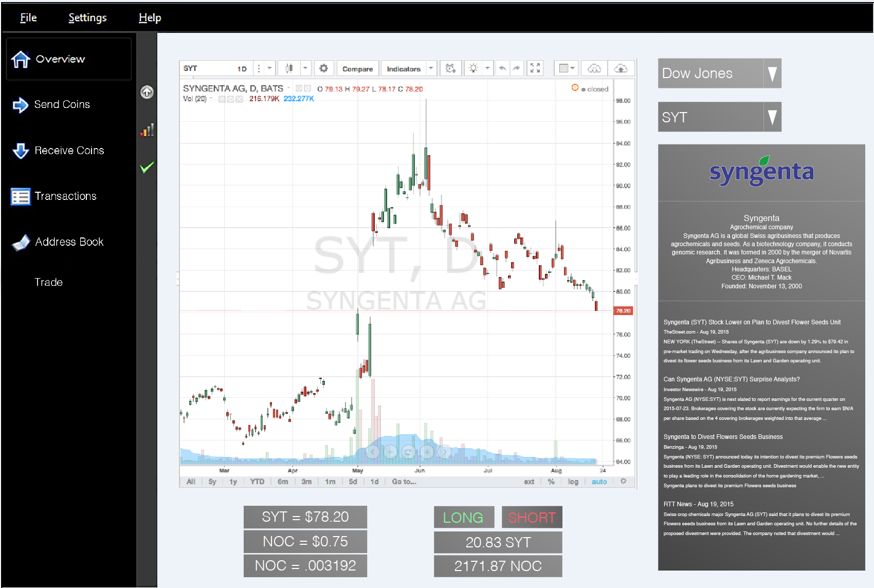This screenshot has width=874, height=588.
Task: Toggle percent scale option
Action: point(551,482)
